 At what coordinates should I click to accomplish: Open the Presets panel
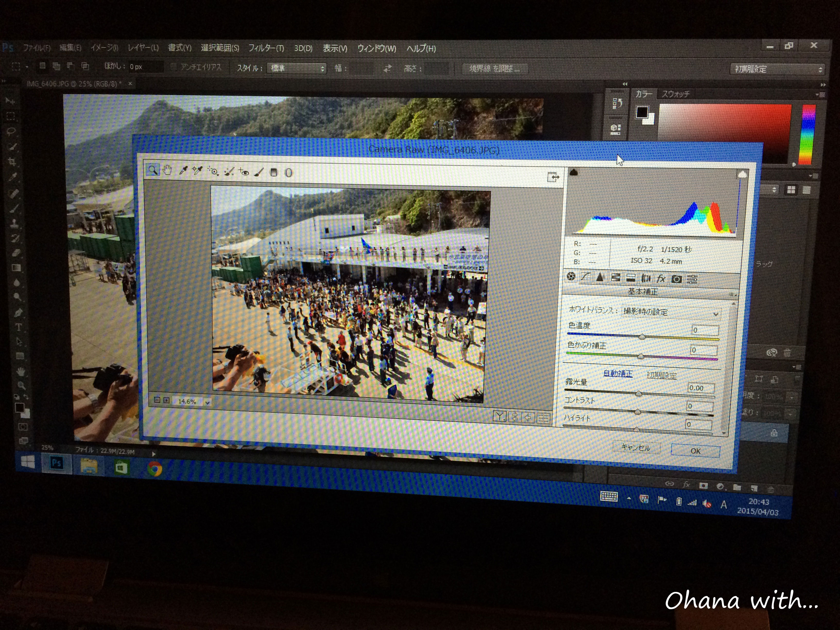click(x=692, y=280)
